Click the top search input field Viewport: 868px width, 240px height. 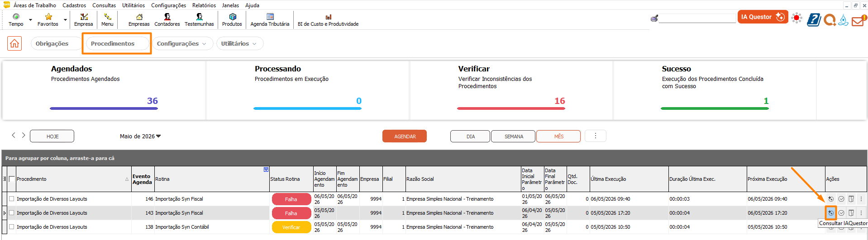click(x=697, y=18)
